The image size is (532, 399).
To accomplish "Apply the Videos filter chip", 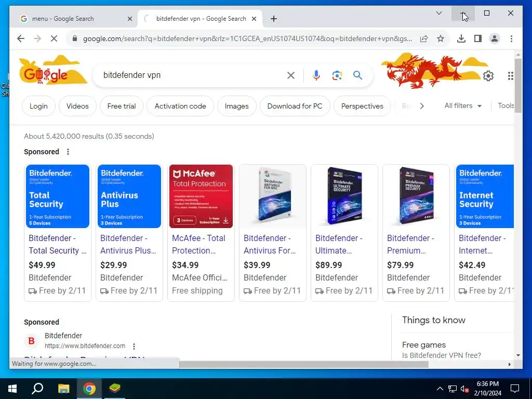I will (77, 106).
